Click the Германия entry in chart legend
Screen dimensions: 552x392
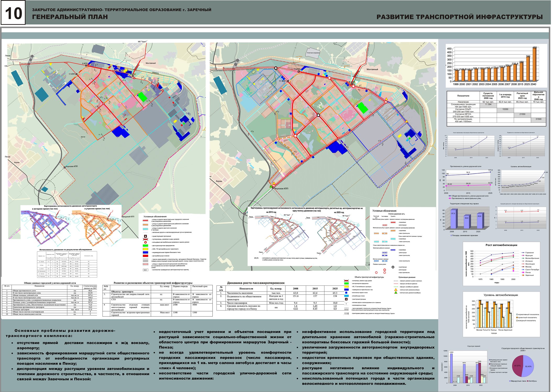[529, 253]
